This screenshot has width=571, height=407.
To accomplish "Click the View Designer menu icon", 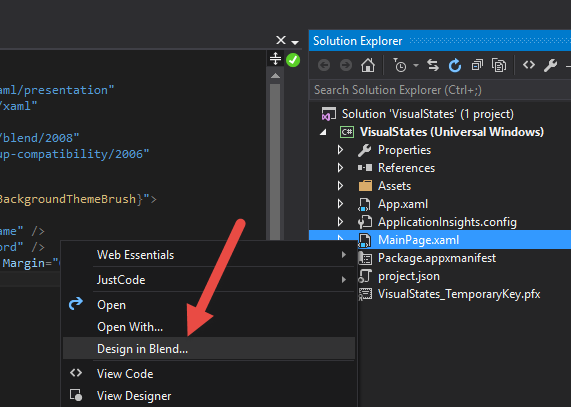I will [76, 395].
